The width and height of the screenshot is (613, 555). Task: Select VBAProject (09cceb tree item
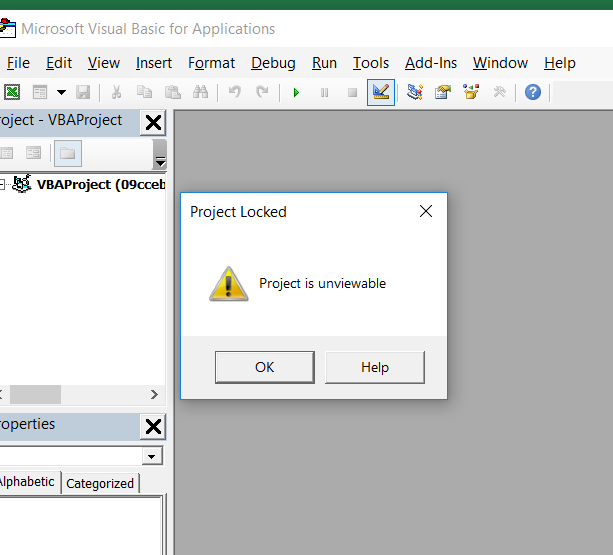tap(101, 184)
